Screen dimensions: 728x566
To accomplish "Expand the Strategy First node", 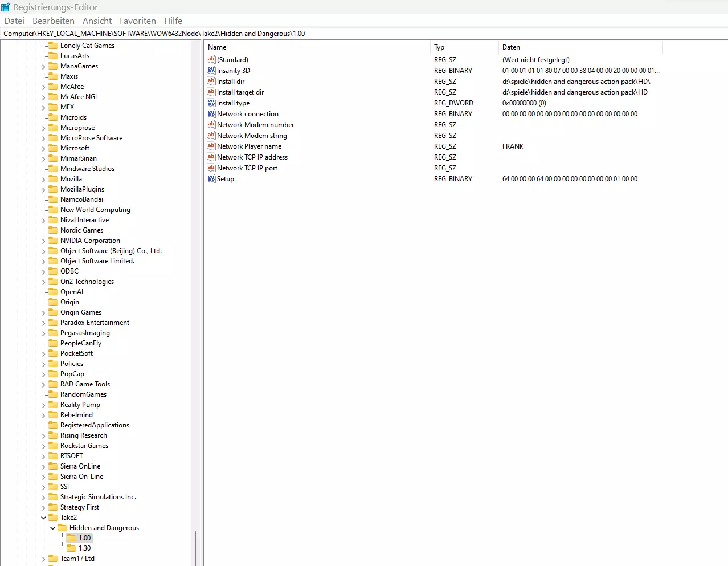I will pos(44,507).
